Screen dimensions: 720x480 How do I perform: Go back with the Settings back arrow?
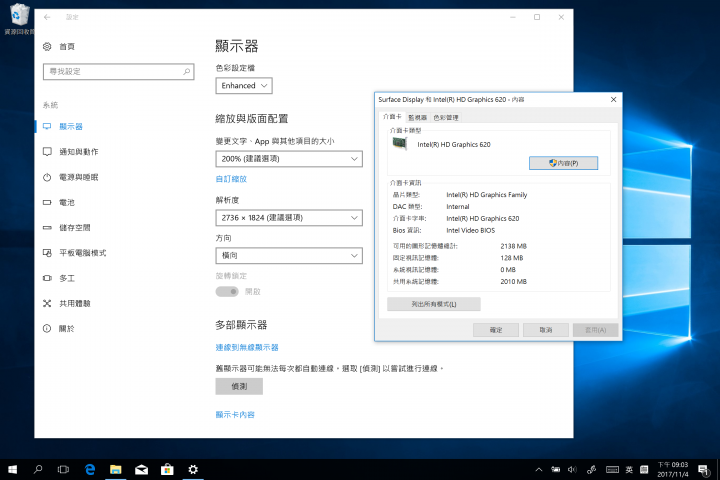click(x=47, y=17)
